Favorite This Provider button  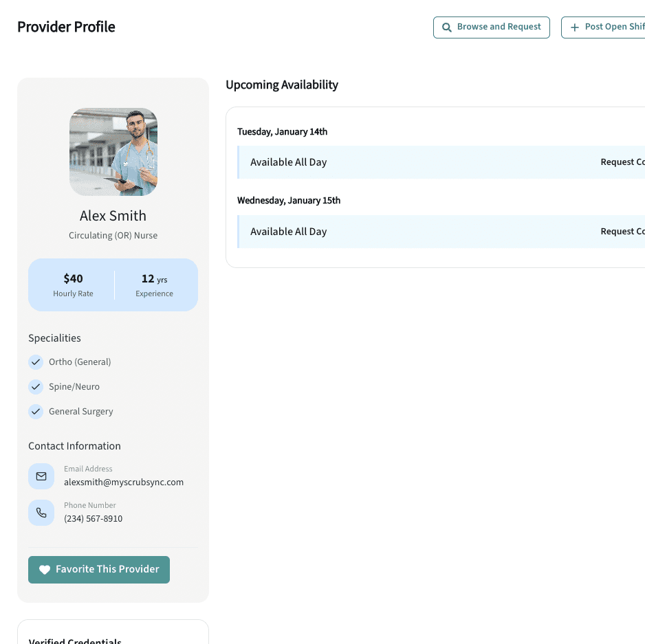pyautogui.click(x=99, y=570)
